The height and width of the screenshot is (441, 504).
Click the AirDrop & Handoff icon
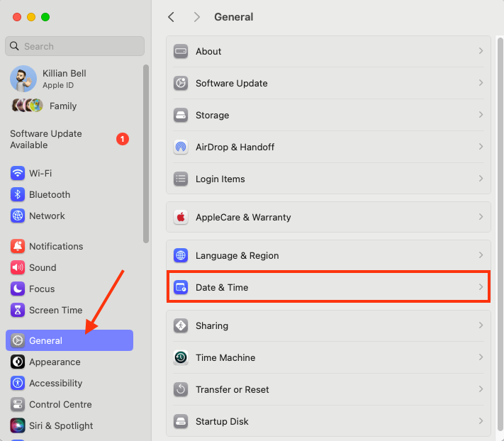(181, 147)
